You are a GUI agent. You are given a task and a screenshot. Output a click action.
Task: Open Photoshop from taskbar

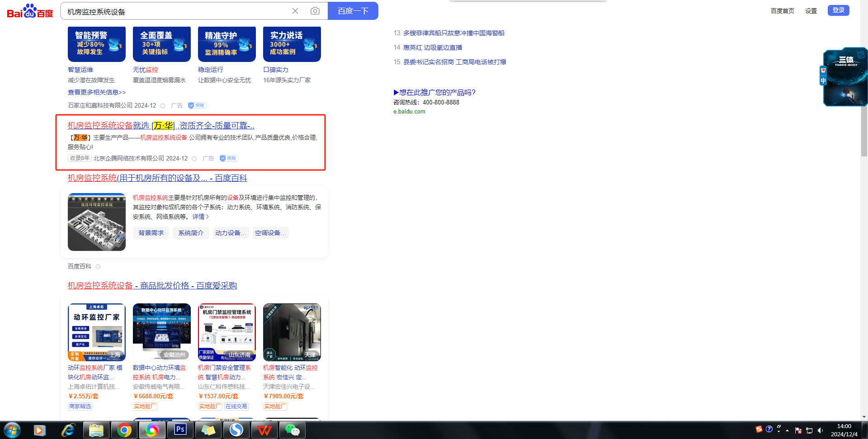point(180,430)
